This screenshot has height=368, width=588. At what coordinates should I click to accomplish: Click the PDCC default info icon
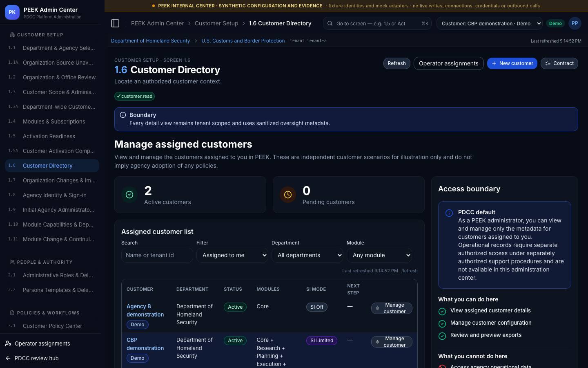449,213
